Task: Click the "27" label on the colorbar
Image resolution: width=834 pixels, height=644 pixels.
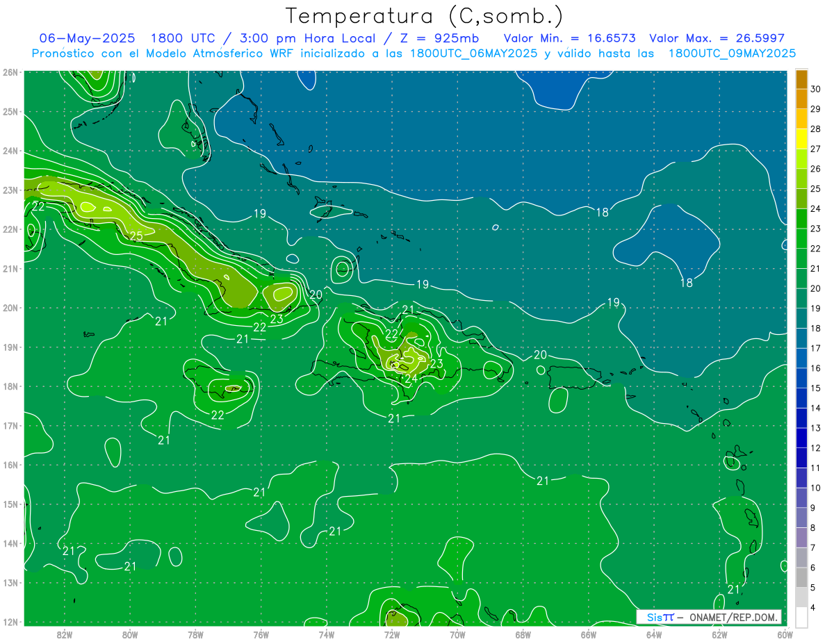Action: click(815, 149)
